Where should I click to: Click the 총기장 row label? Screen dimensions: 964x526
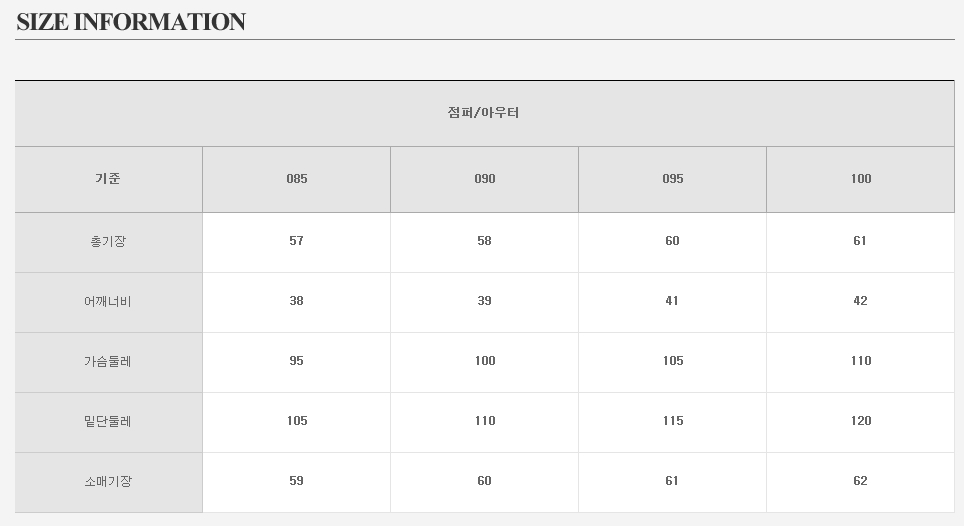pos(108,241)
